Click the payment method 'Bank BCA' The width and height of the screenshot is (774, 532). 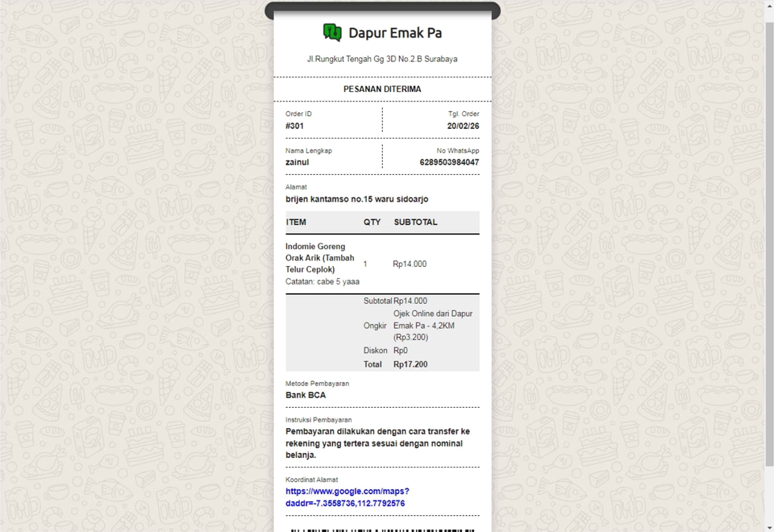[306, 395]
